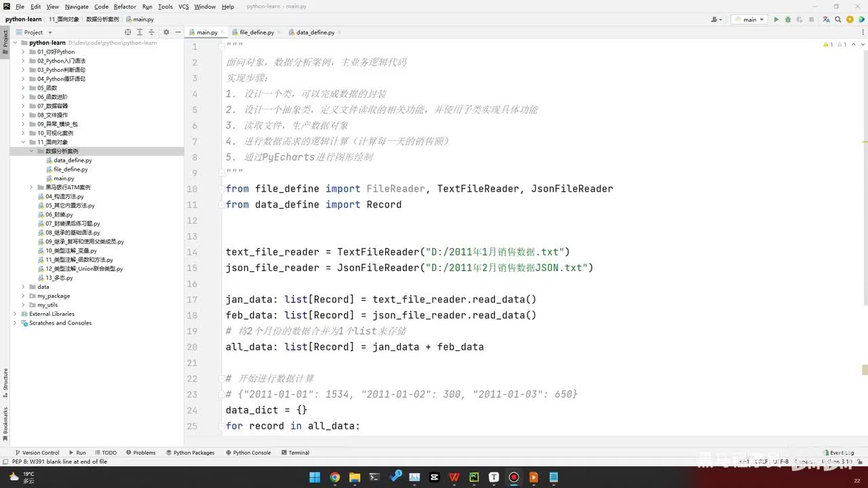Click Expand All icon in Project panel header
The height and width of the screenshot is (488, 868).
140,32
